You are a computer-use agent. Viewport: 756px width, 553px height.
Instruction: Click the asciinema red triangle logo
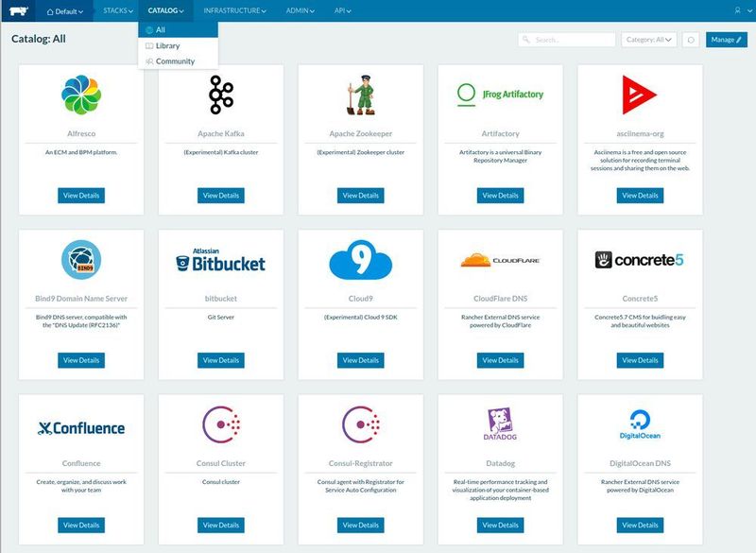click(x=639, y=95)
